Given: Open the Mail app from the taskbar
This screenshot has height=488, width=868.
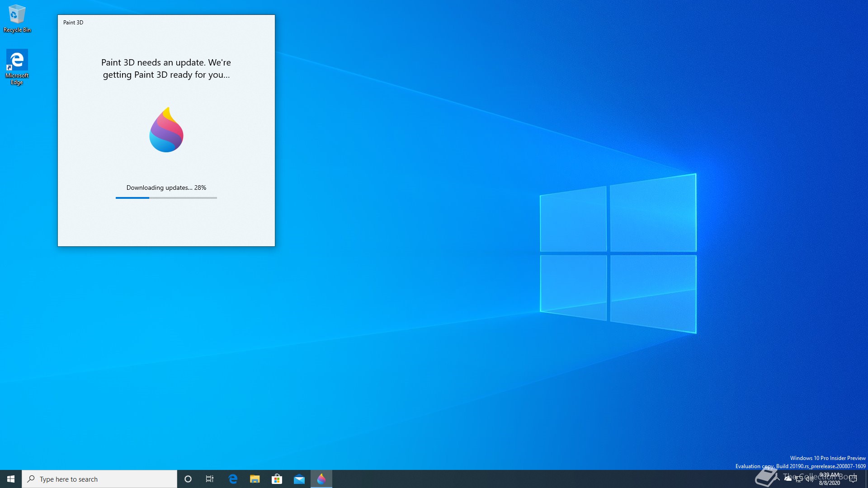Looking at the screenshot, I should point(299,479).
